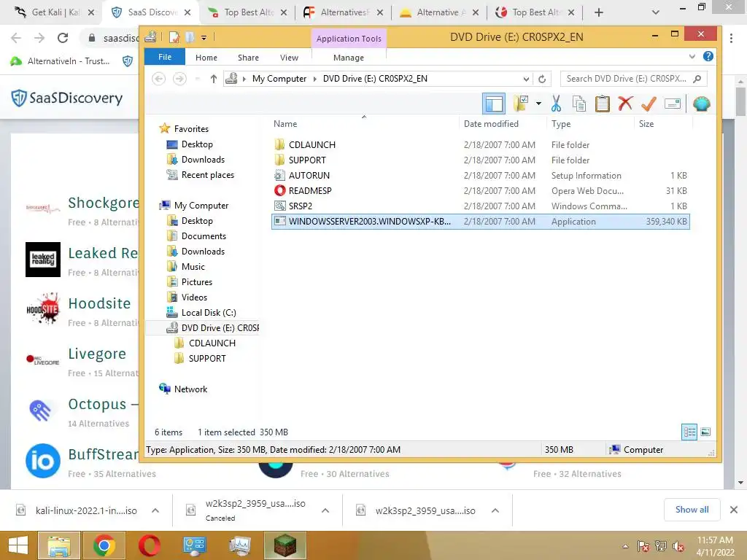Viewport: 747px width, 560px height.
Task: Click My Computer in the address breadcrumb
Action: pos(279,79)
